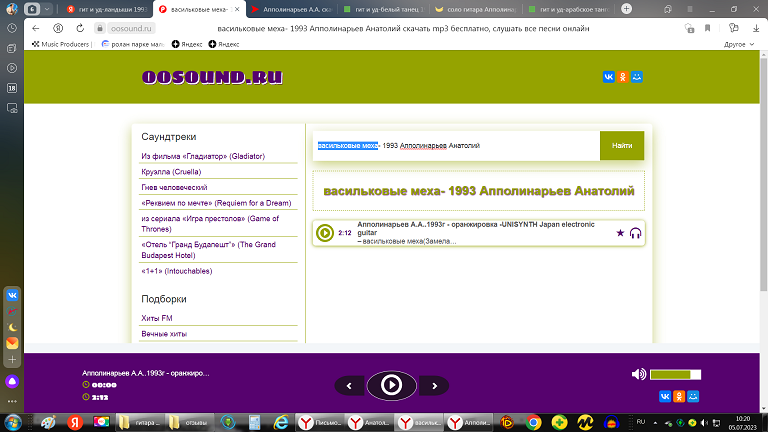Expand the tab groups dropdown arrow
The width and height of the screenshot is (768, 432).
[x=47, y=9]
